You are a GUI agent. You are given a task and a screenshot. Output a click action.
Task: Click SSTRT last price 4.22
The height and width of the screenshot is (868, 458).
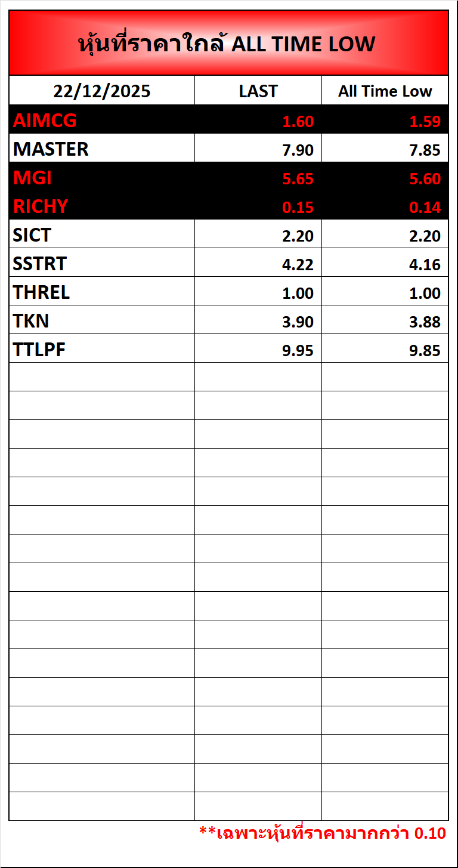click(x=298, y=265)
